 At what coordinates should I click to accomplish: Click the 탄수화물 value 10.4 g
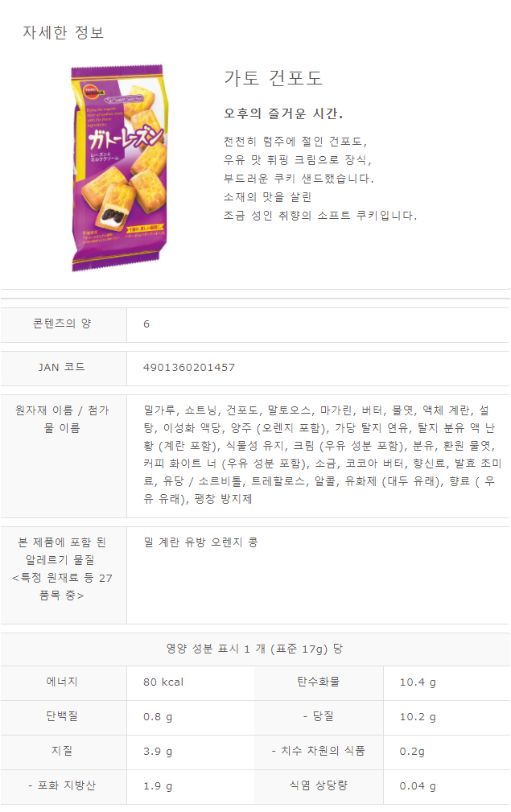[x=418, y=682]
